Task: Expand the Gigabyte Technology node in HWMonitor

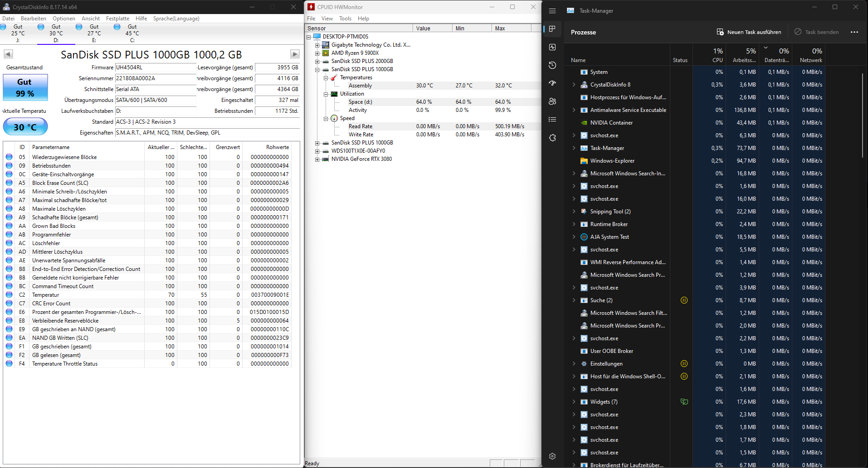Action: click(x=317, y=45)
